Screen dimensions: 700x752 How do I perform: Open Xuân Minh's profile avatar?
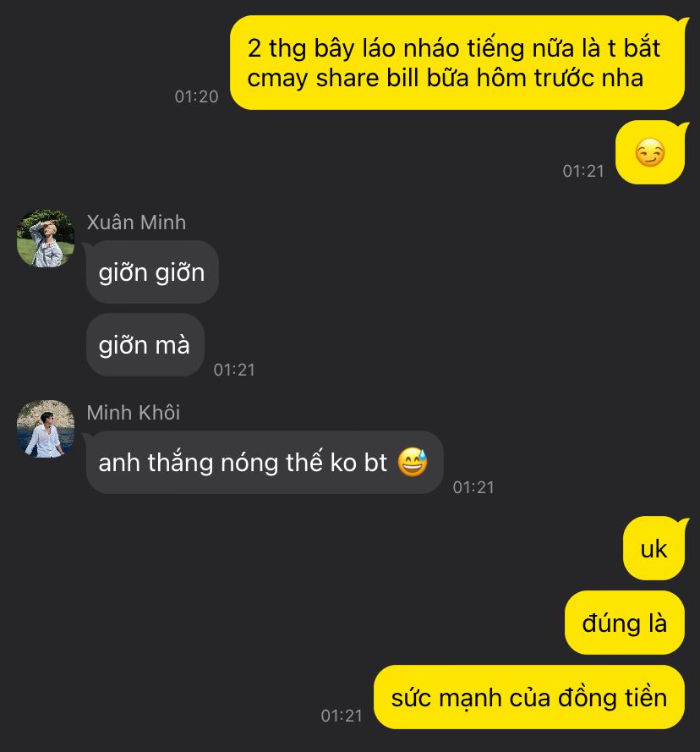[46, 239]
